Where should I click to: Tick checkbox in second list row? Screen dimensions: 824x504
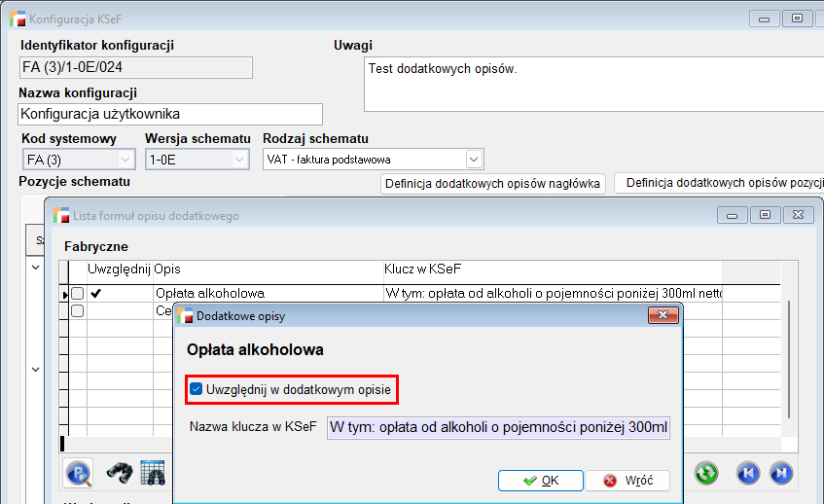pyautogui.click(x=77, y=310)
